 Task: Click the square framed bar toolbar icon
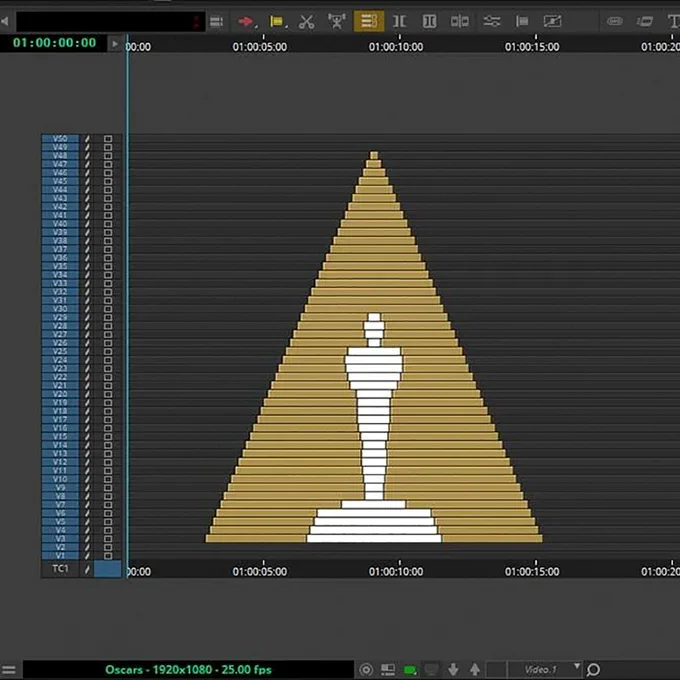click(429, 21)
